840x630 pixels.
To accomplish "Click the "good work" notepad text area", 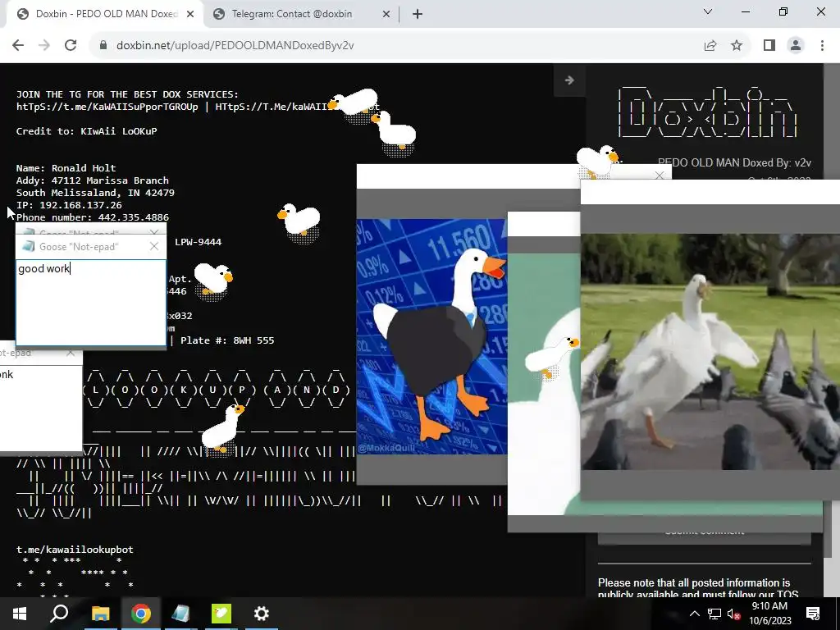I will [x=91, y=303].
